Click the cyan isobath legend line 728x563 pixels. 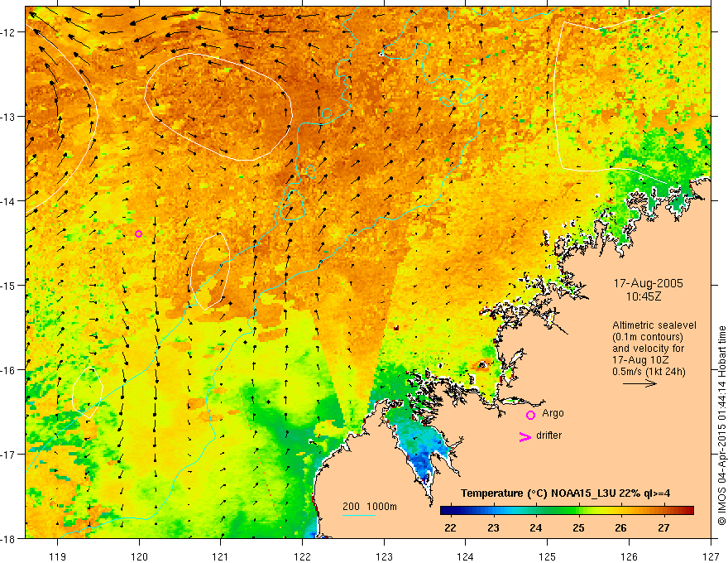pos(359,515)
